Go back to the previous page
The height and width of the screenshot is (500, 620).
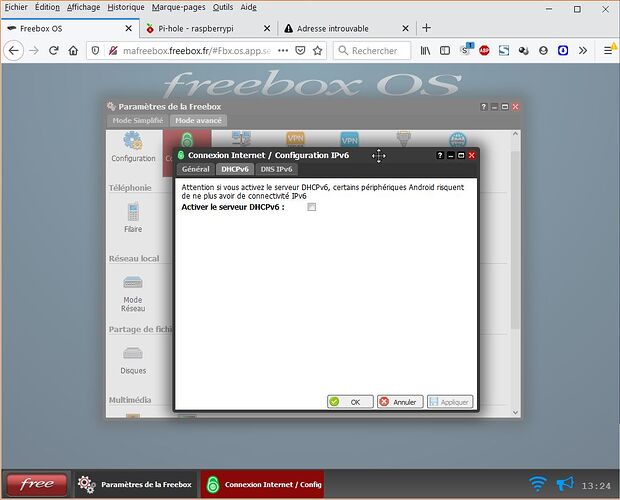tap(14, 51)
